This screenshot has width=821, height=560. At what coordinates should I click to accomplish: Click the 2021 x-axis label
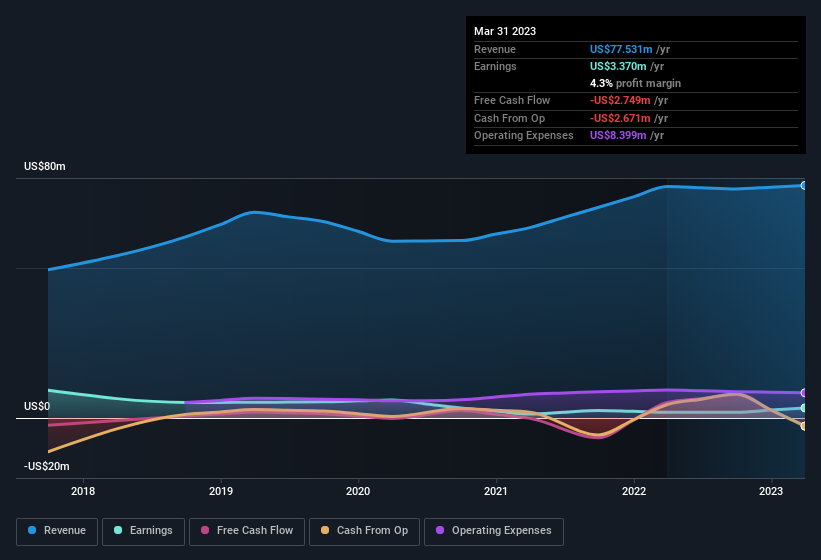(496, 491)
